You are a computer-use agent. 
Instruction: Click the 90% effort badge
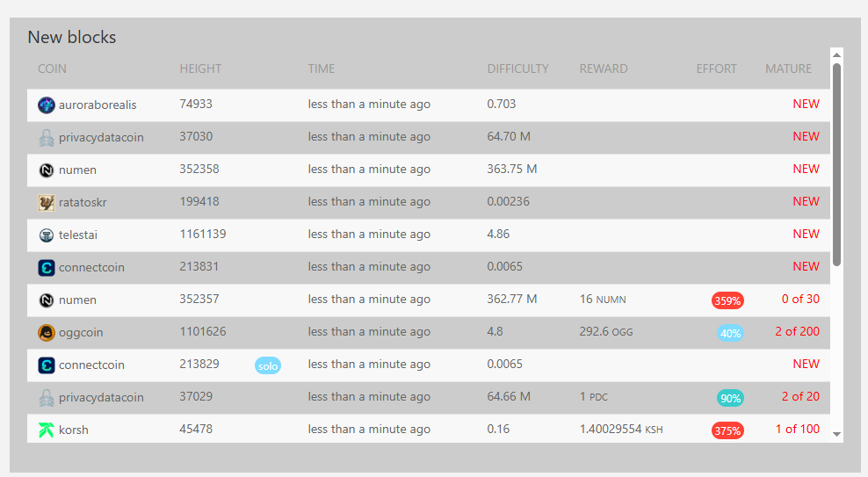tap(730, 398)
